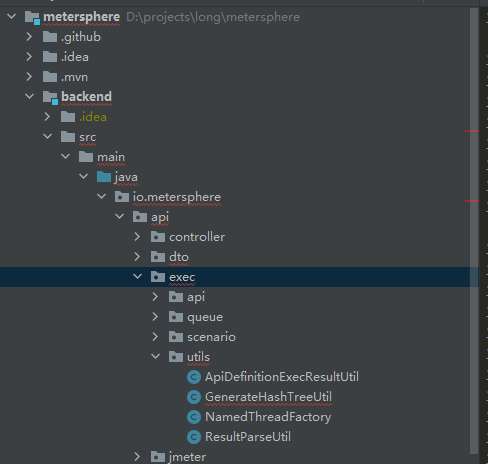Click the .github folder icon
This screenshot has height=464, width=488.
pyautogui.click(x=50, y=37)
